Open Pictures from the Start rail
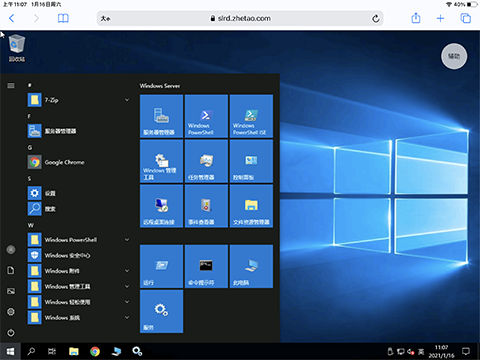 point(11,291)
